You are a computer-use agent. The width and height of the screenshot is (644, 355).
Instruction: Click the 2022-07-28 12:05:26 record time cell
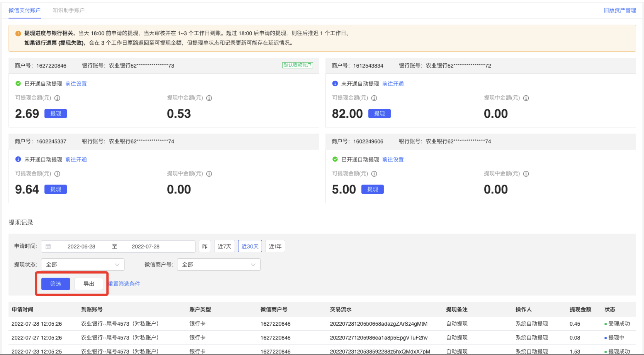(36, 324)
